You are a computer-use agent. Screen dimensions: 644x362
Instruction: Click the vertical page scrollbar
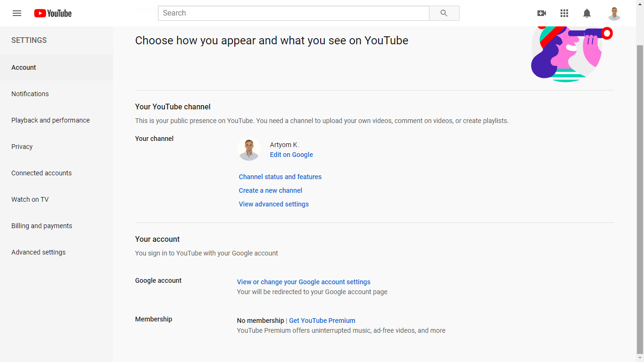640,189
